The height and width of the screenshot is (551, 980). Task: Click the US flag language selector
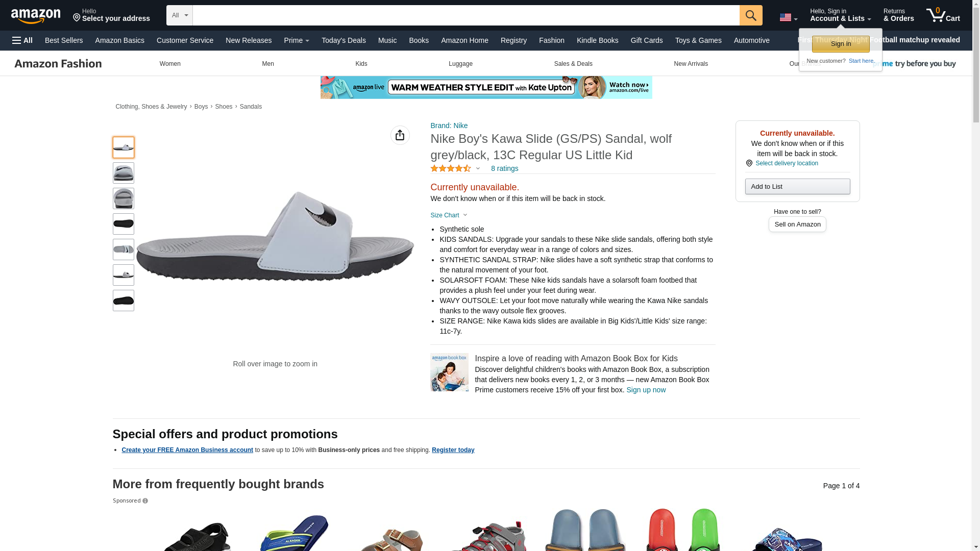pos(788,17)
